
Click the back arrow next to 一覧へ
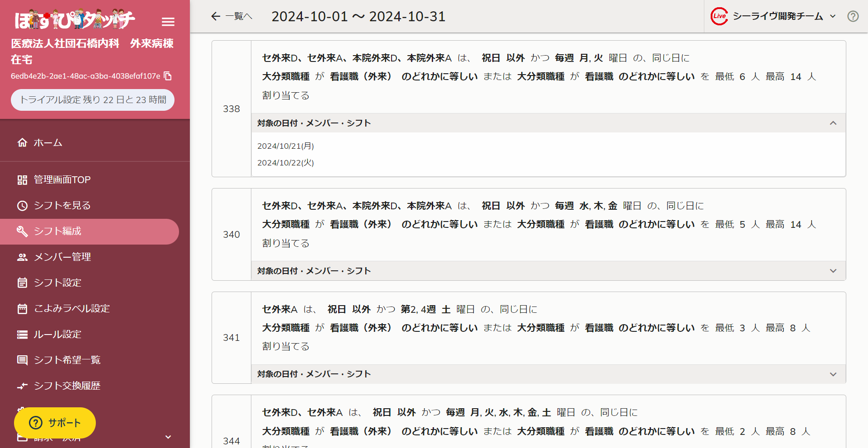pos(216,16)
